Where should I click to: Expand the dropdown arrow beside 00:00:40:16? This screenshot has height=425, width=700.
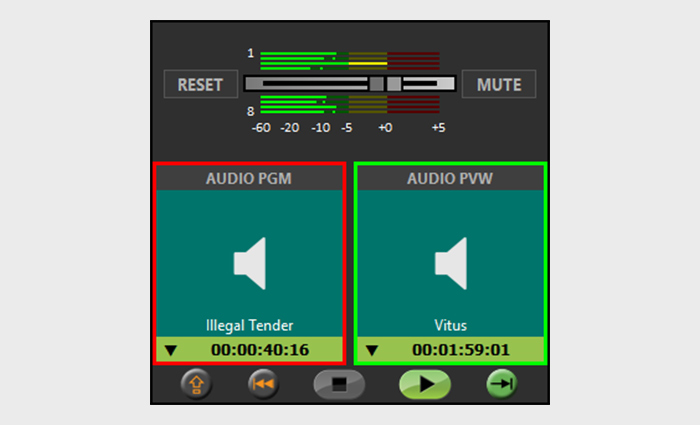click(x=171, y=350)
